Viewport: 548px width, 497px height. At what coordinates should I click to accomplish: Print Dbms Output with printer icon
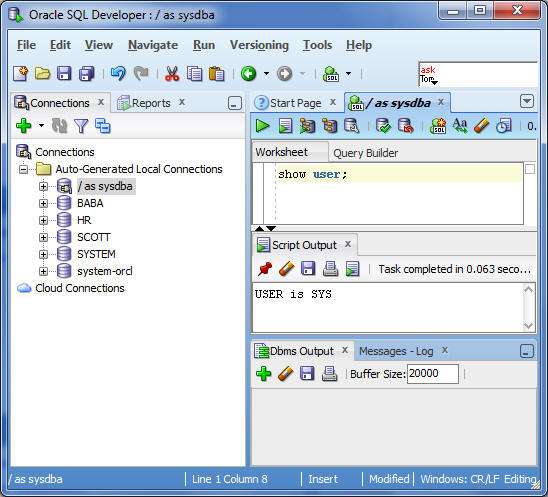[329, 374]
